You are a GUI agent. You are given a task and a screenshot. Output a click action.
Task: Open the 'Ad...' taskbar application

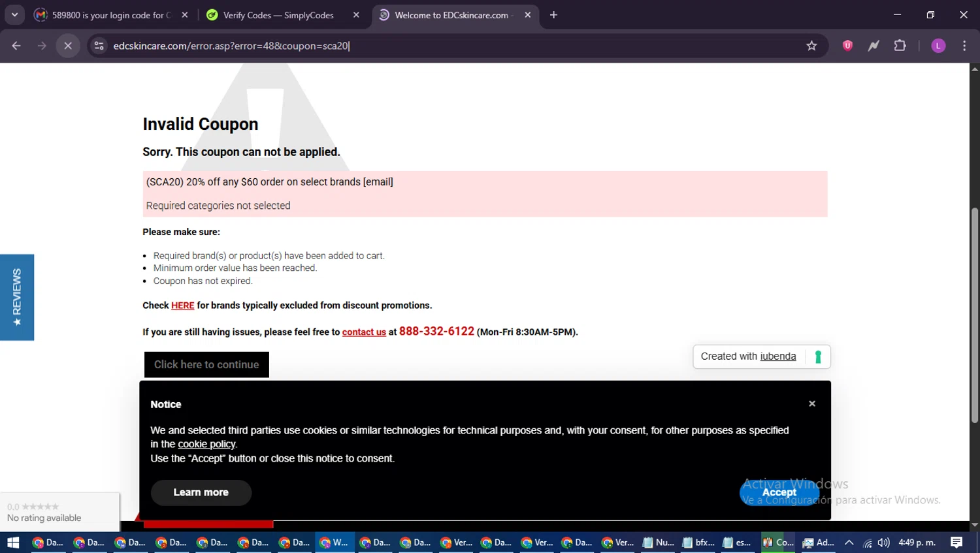pos(819,543)
